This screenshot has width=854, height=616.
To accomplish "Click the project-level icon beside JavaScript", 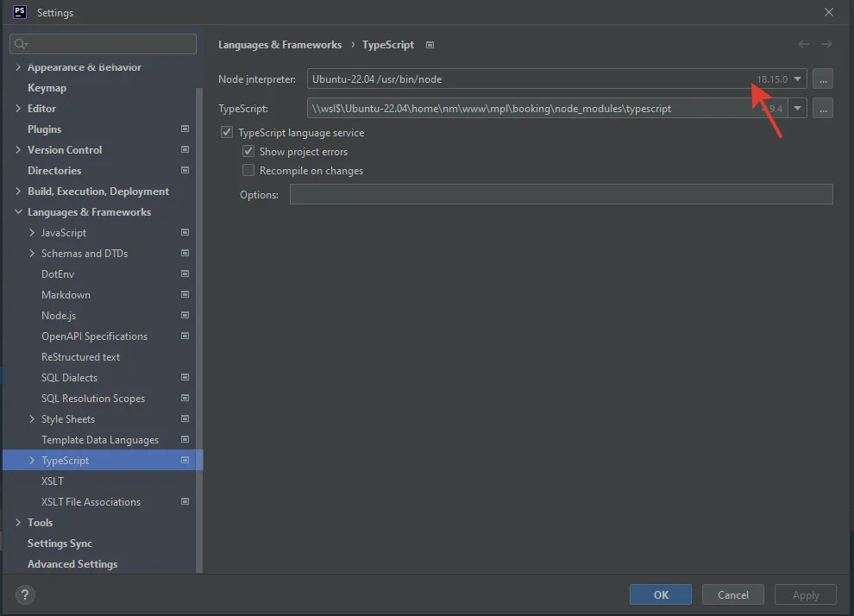I will pyautogui.click(x=185, y=232).
